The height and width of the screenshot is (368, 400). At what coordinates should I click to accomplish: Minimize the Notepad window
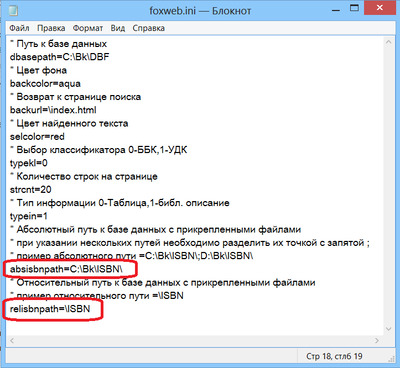(336, 9)
